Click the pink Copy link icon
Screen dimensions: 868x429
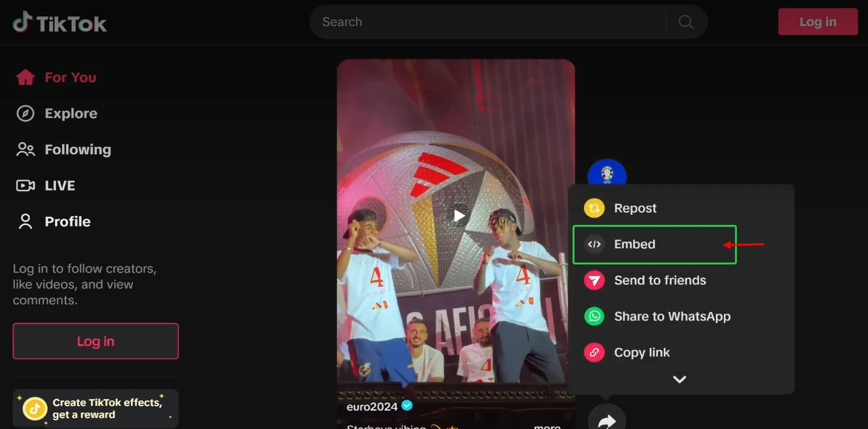pyautogui.click(x=594, y=352)
